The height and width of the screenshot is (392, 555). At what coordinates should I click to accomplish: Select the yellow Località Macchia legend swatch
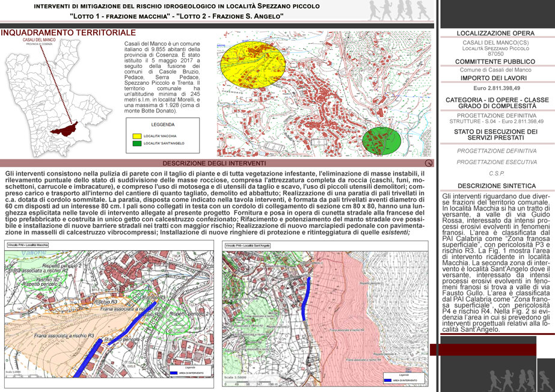coord(136,136)
